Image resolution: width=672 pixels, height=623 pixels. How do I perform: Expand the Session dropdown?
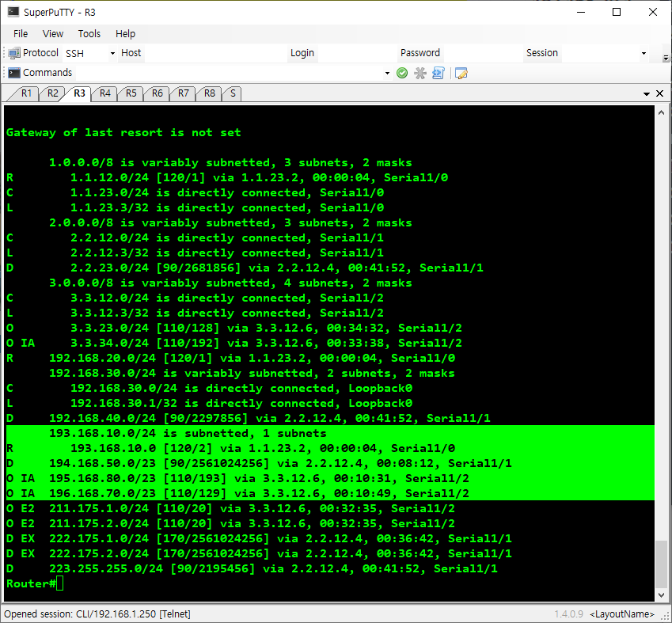click(644, 54)
